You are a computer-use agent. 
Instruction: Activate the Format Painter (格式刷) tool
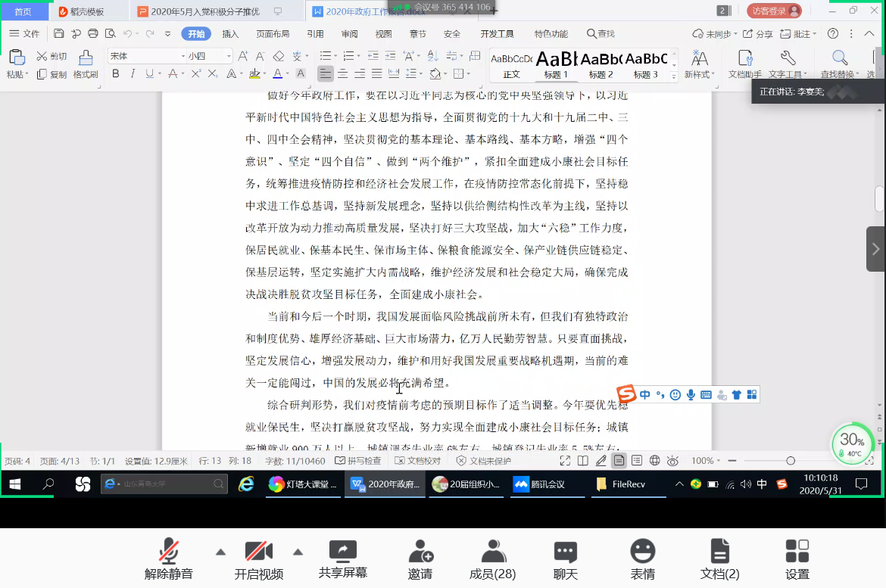[86, 62]
